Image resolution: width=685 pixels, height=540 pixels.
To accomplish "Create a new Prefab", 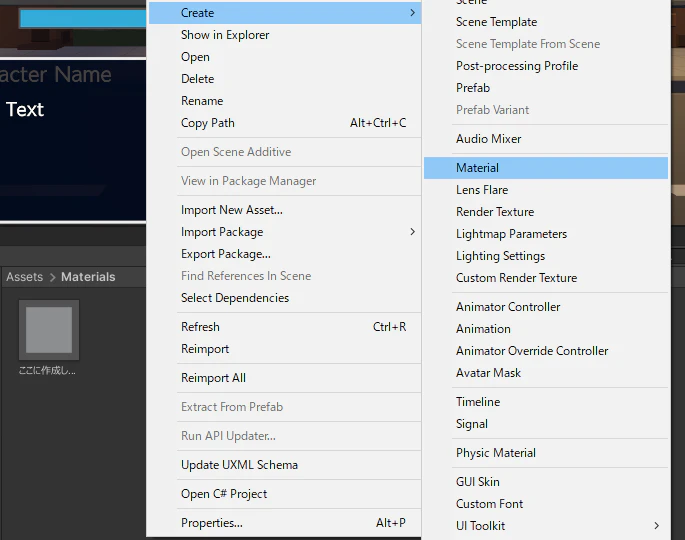I will click(546, 88).
